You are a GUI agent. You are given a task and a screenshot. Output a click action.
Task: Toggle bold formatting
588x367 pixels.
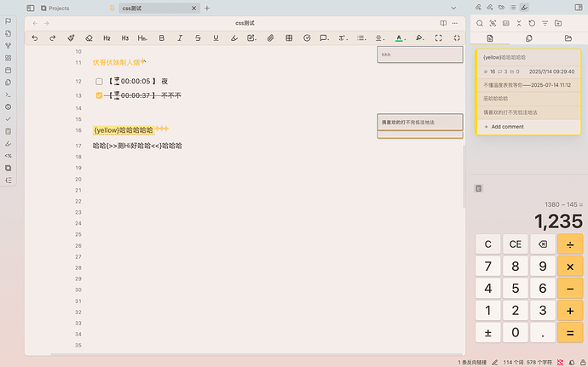(x=162, y=37)
